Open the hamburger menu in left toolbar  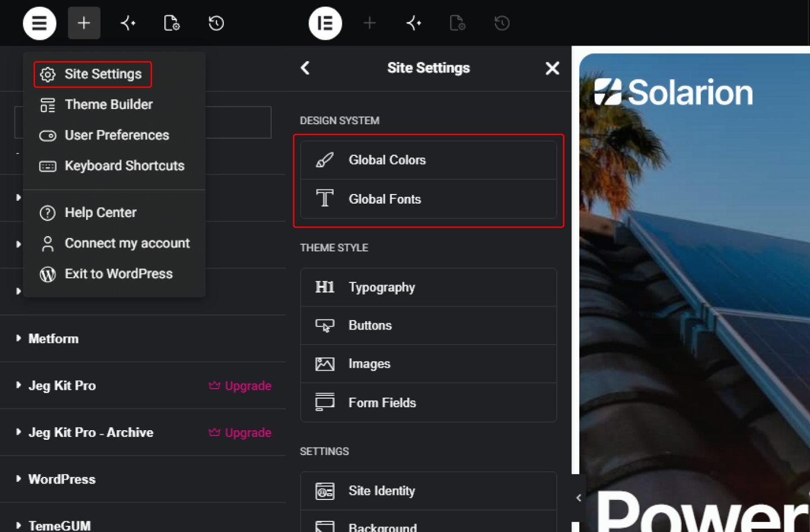click(39, 23)
